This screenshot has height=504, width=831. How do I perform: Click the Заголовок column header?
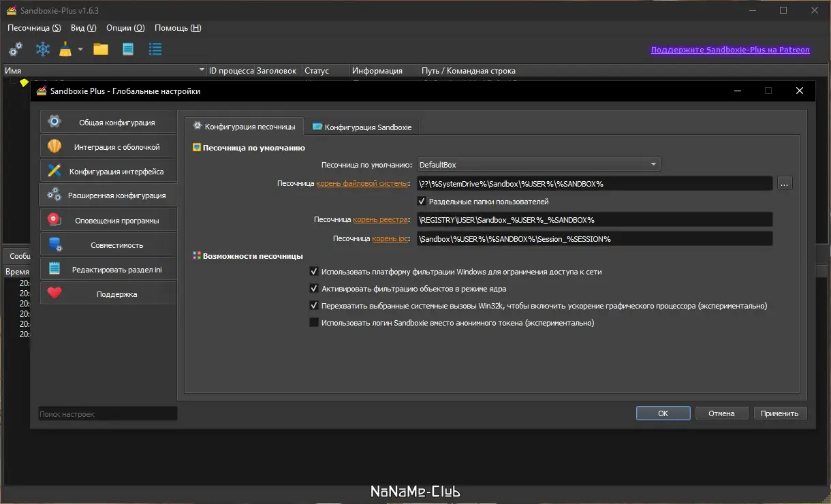coord(279,71)
